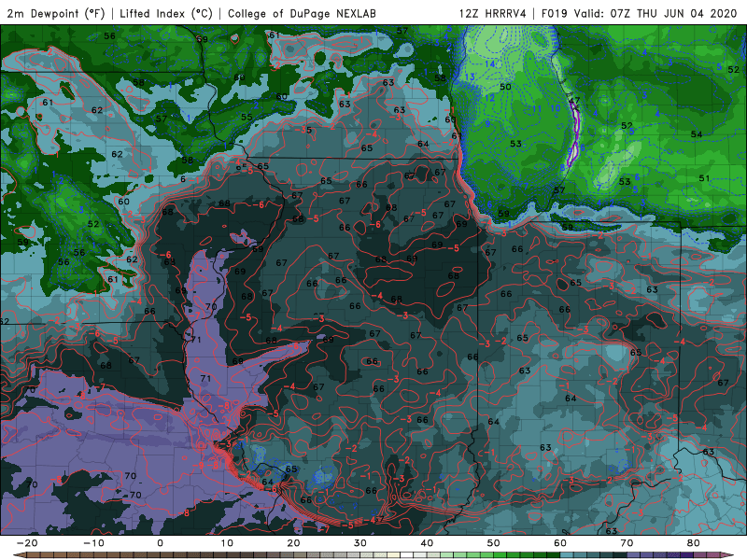Click the "2m Dewpoint (°F)" title text

[56, 13]
